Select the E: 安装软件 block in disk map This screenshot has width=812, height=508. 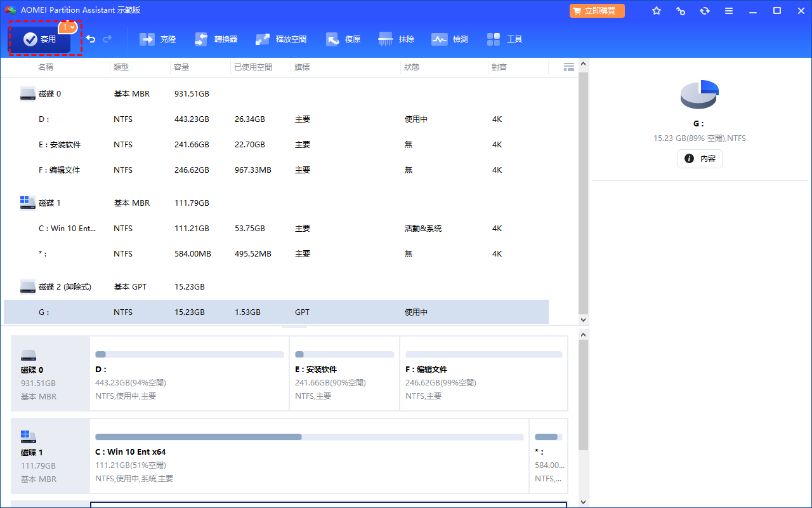(344, 373)
